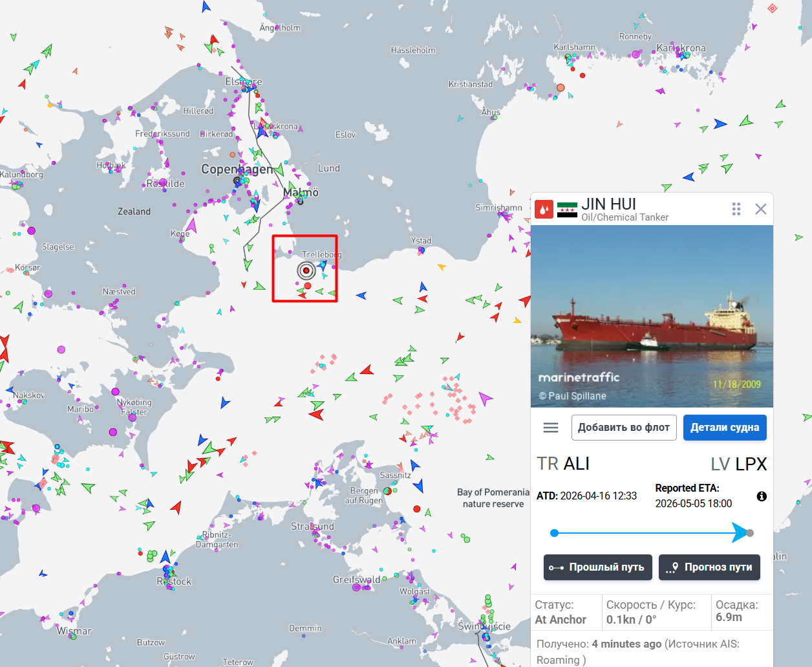Viewport: 812px width, 667px height.
Task: Click the red tanker type icon beside JIN HUI
Action: 544,210
